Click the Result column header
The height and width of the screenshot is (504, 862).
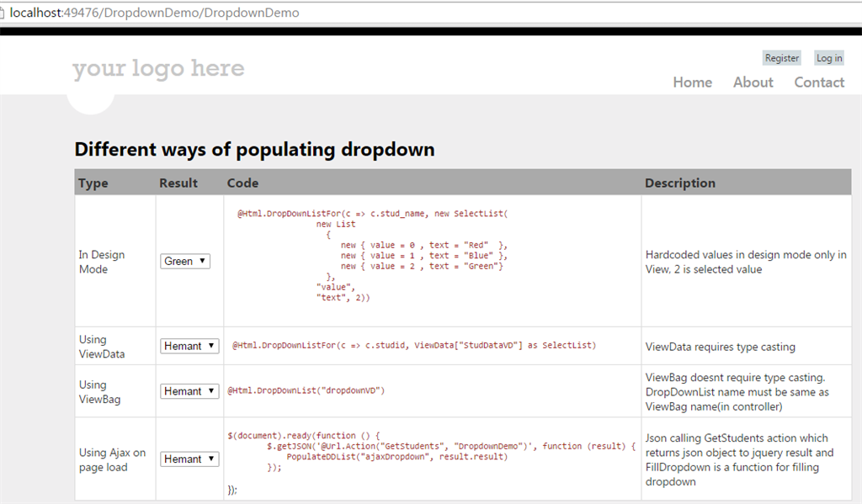click(x=178, y=183)
